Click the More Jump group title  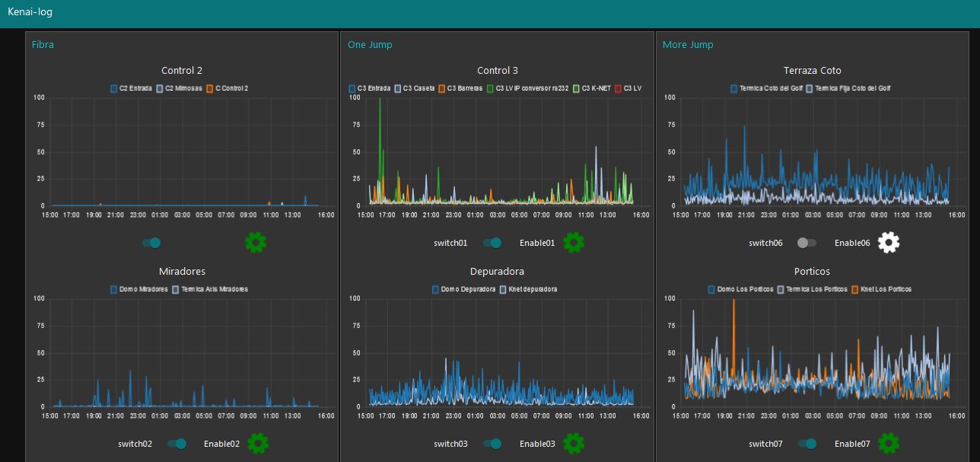[688, 44]
